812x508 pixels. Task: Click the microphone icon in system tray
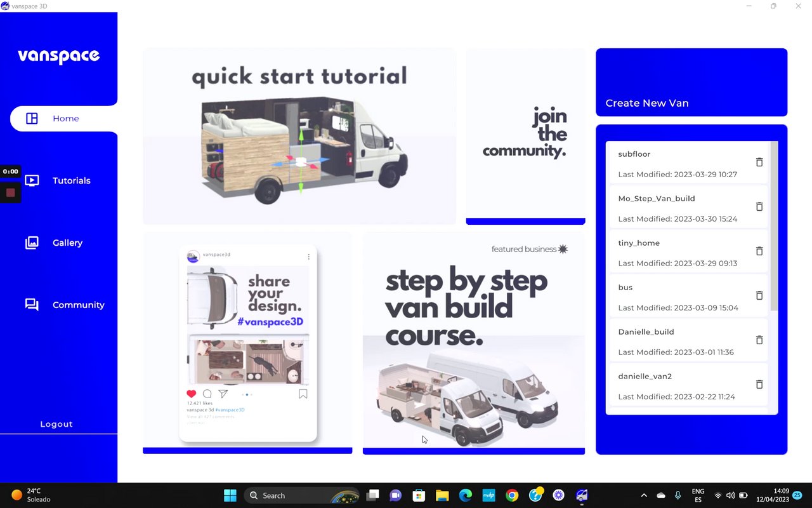tap(678, 495)
